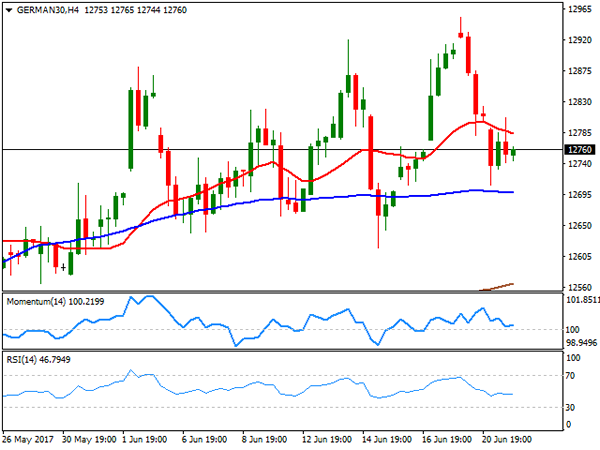Select the 6 Jun 19:00 date label
This screenshot has height=450, width=600.
[x=204, y=439]
